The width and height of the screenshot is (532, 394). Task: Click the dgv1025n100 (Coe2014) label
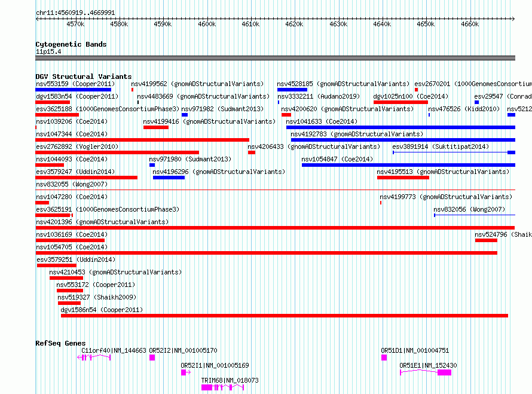411,96
